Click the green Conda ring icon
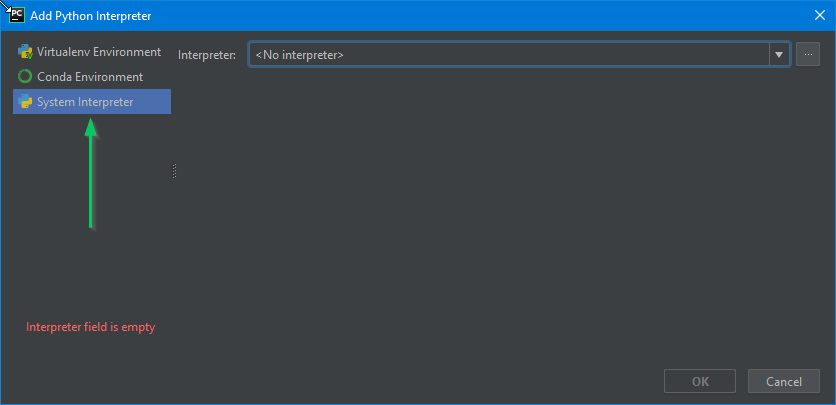This screenshot has width=836, height=405. [x=25, y=77]
